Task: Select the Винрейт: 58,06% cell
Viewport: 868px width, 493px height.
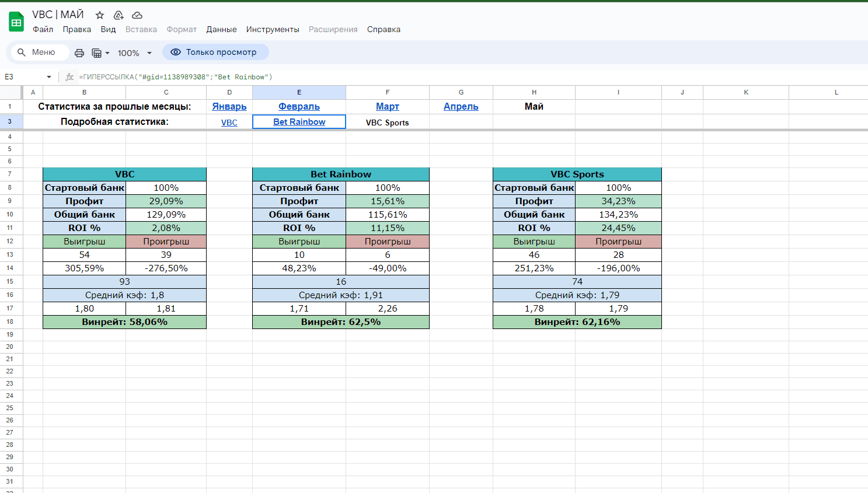Action: coord(125,322)
